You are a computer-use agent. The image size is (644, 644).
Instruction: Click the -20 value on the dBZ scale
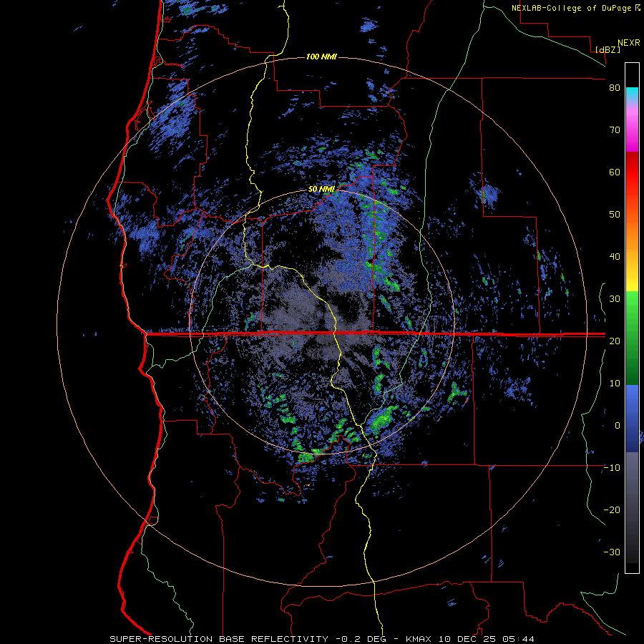coord(612,509)
